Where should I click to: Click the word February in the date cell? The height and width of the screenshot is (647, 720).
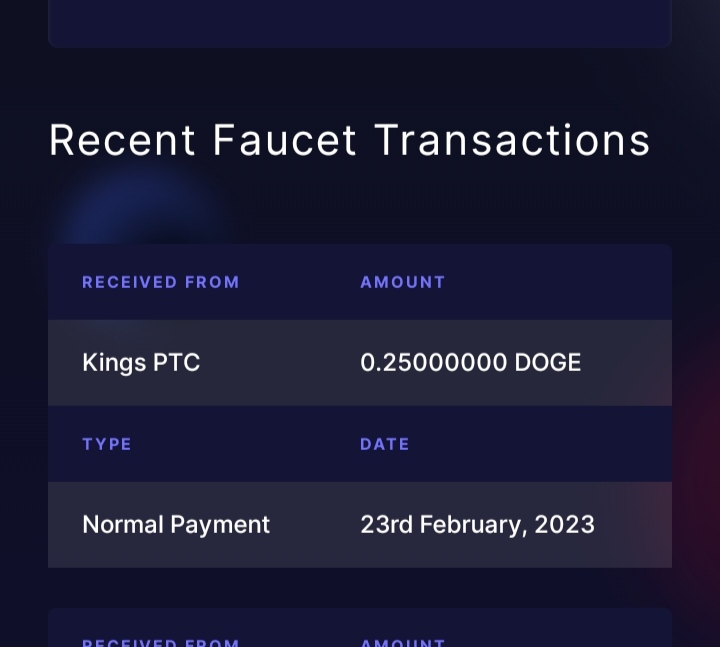click(473, 524)
